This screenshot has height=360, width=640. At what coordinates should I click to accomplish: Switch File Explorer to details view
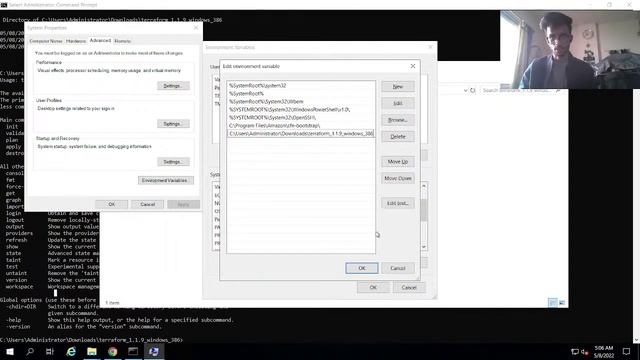coord(553,302)
